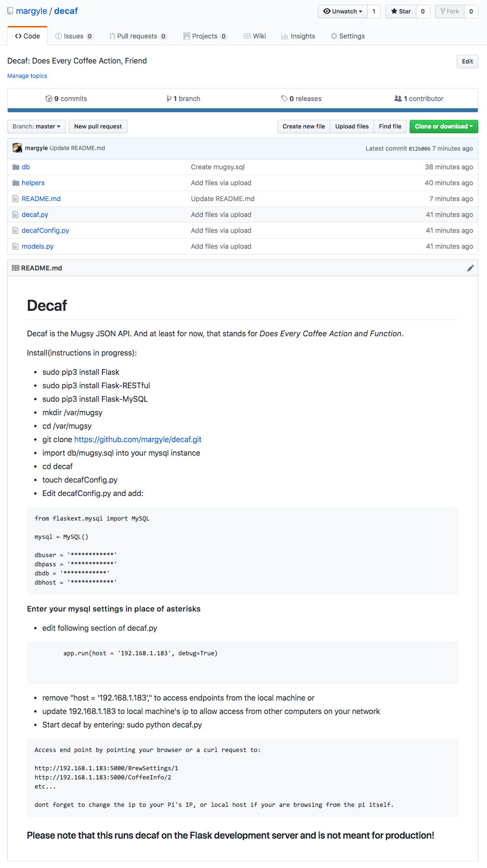Open latest commit hash 012b006
This screenshot has height=868, width=487.
point(419,149)
